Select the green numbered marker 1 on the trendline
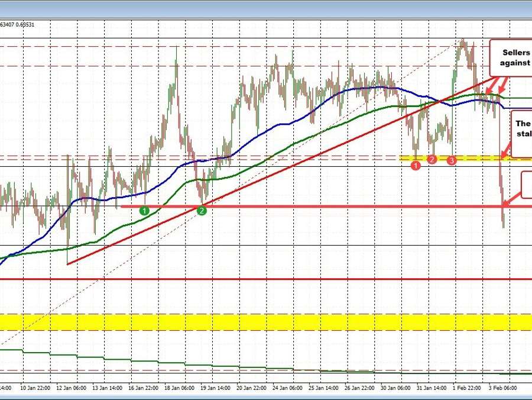The width and height of the screenshot is (532, 400). [x=144, y=210]
